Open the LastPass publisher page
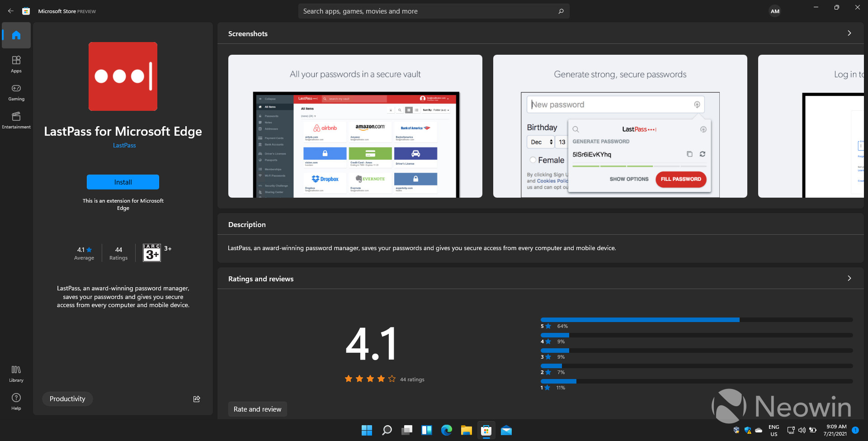 coord(124,145)
